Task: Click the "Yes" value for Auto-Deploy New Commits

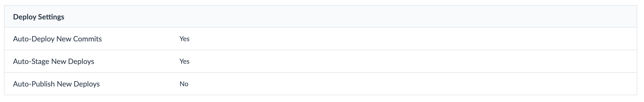Action: pyautogui.click(x=184, y=39)
